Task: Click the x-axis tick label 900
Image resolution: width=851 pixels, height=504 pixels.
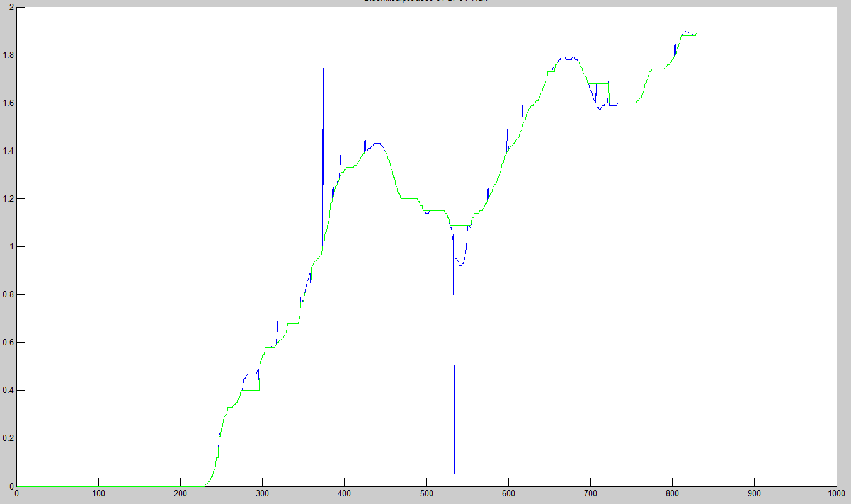Action: (755, 495)
